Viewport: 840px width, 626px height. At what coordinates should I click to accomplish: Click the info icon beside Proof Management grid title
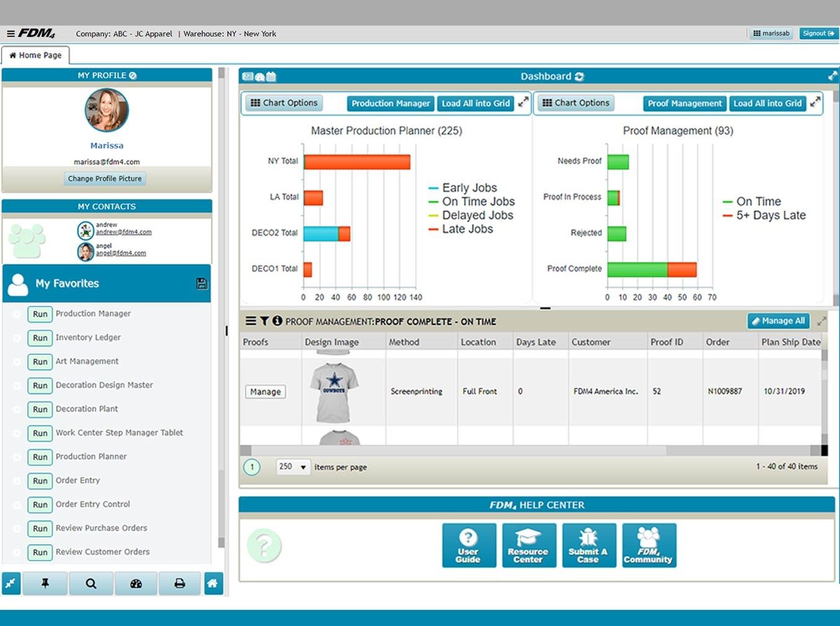coord(277,321)
